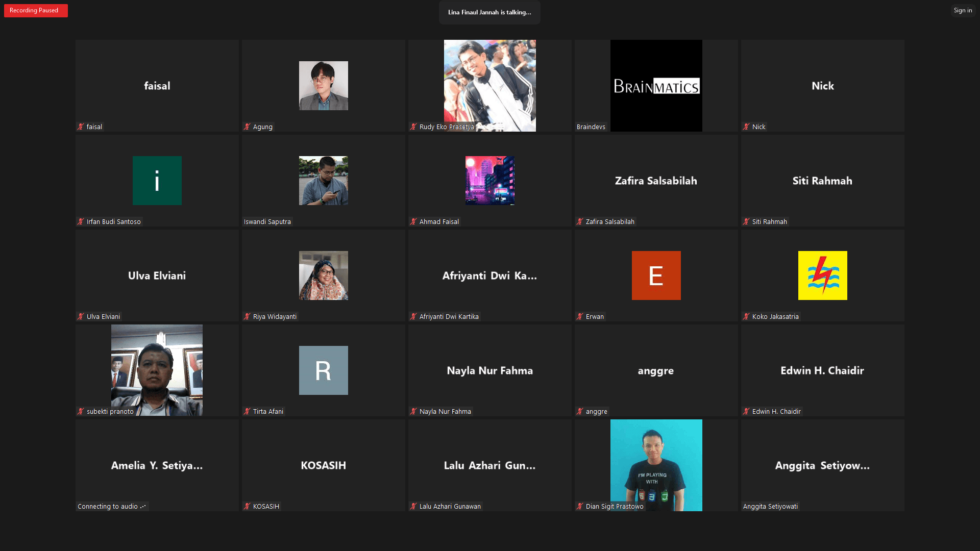Select Rudy Eko Prasetya's photo tile
Viewport: 980px width, 551px height.
click(489, 82)
